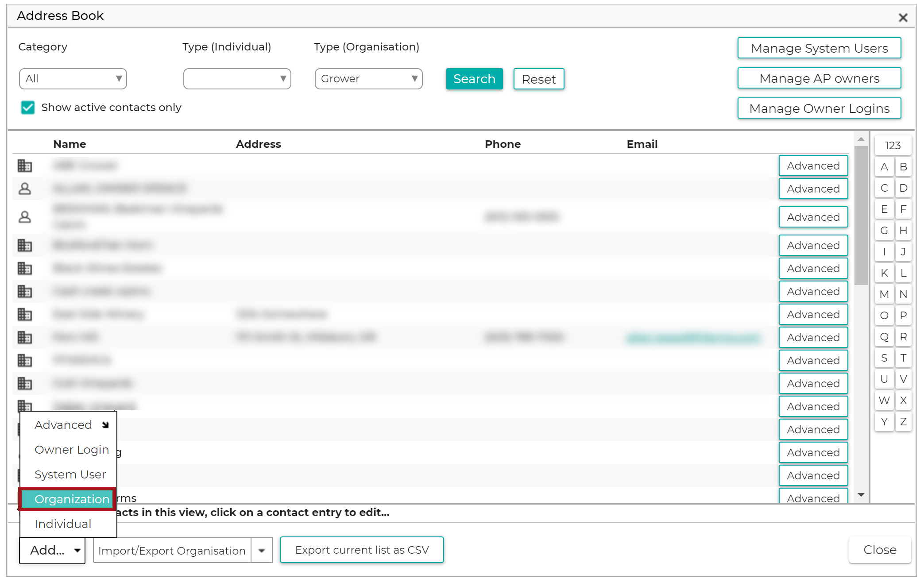Open Manage Owner Logins

819,108
